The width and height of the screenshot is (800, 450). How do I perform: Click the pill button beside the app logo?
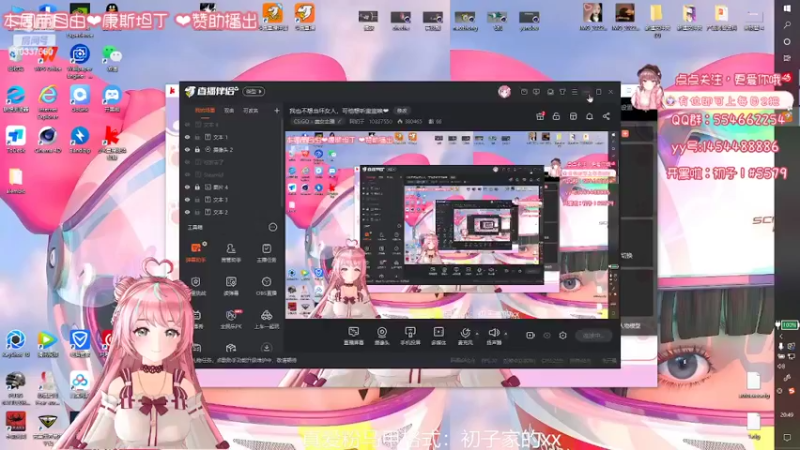coord(254,91)
